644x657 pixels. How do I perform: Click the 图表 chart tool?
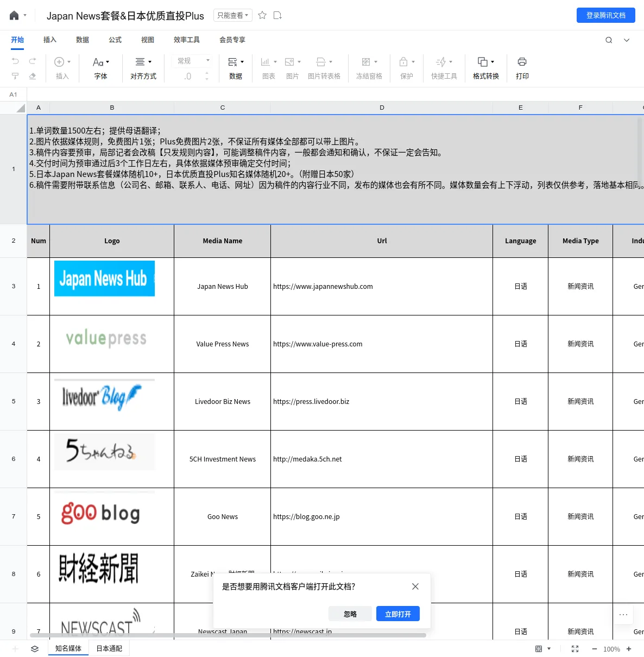pyautogui.click(x=269, y=68)
